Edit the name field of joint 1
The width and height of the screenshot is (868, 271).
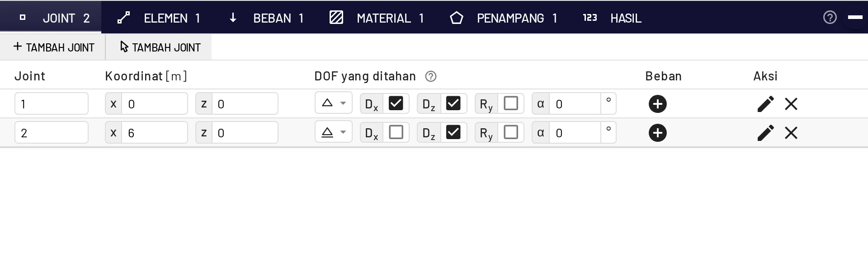(52, 103)
